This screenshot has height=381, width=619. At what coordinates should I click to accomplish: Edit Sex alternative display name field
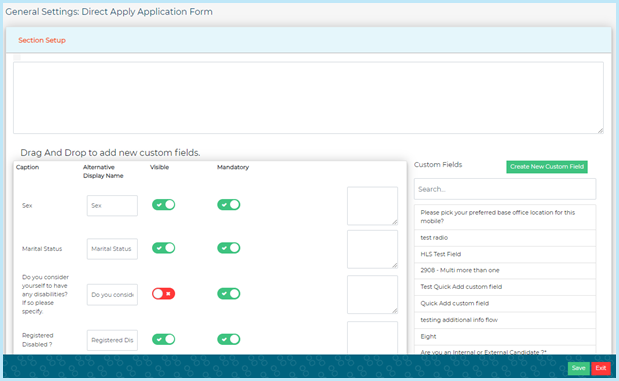[112, 205]
